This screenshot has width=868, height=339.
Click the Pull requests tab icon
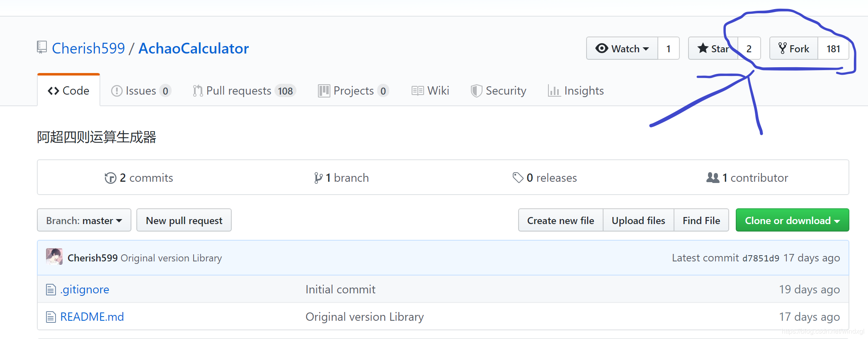[x=198, y=91]
